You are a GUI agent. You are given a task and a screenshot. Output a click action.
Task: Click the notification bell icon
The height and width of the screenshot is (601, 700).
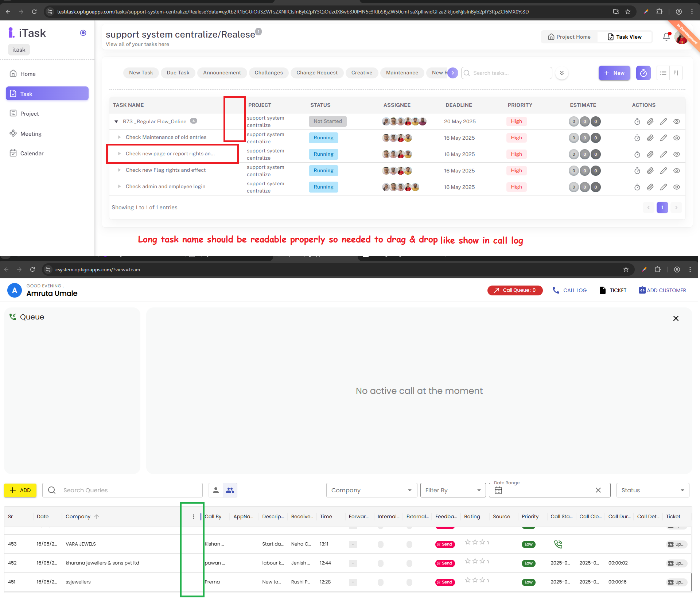pyautogui.click(x=666, y=37)
